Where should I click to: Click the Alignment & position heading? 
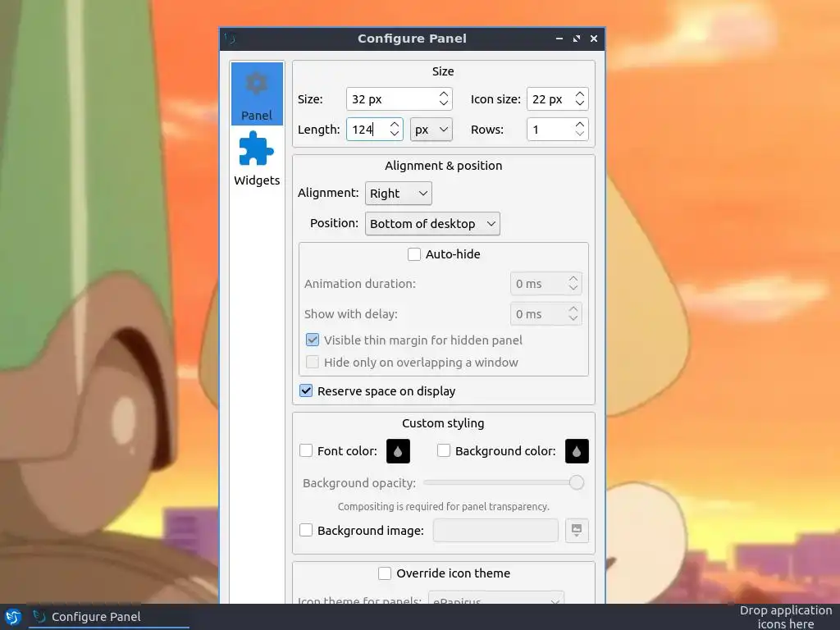444,166
